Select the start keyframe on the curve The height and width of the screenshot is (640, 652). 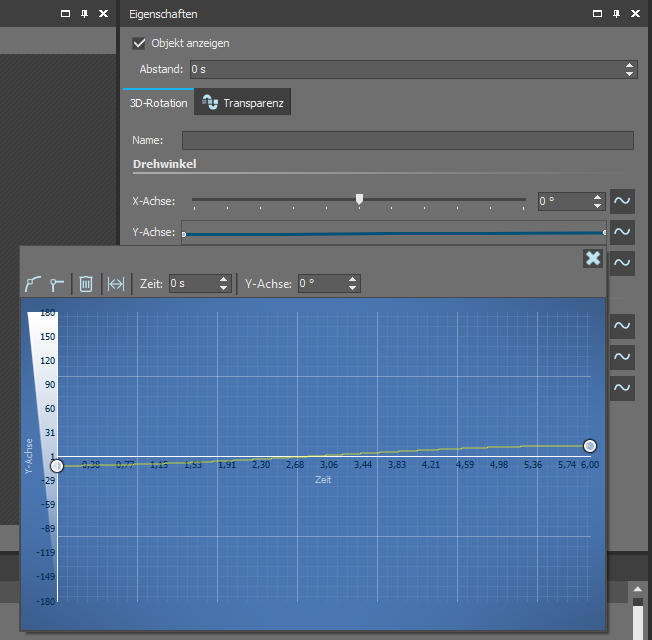(57, 465)
